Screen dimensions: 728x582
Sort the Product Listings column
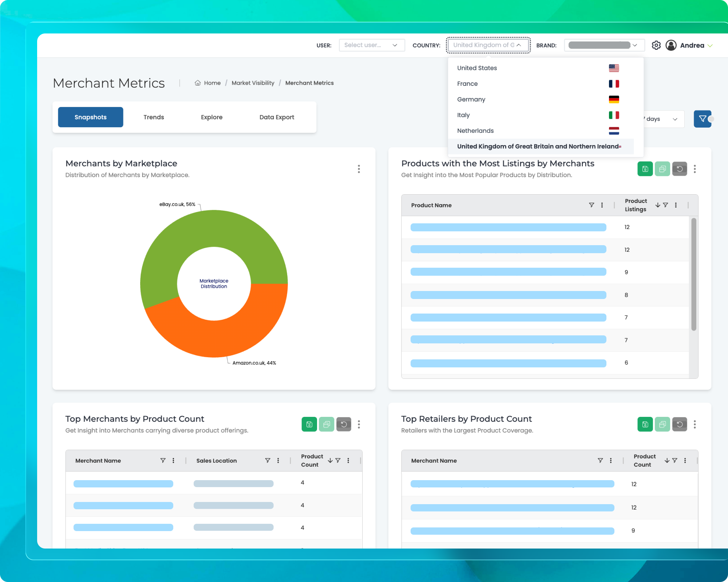click(657, 205)
